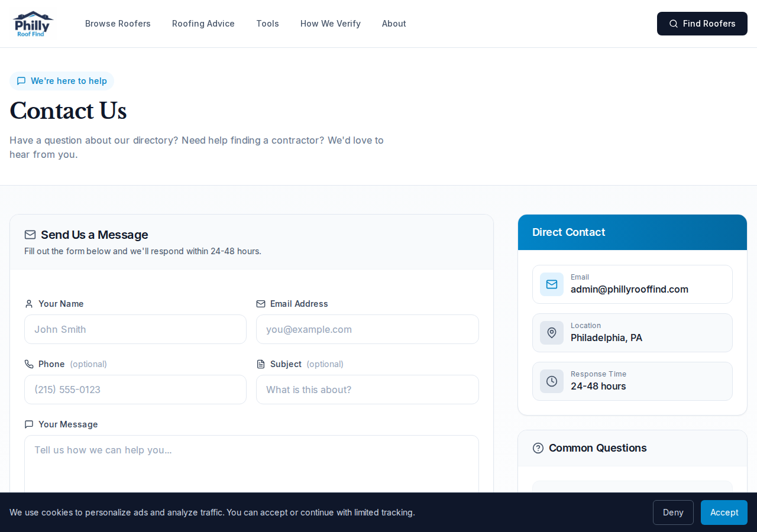Click the email icon in Direct Contact card
The image size is (757, 532).
click(552, 284)
